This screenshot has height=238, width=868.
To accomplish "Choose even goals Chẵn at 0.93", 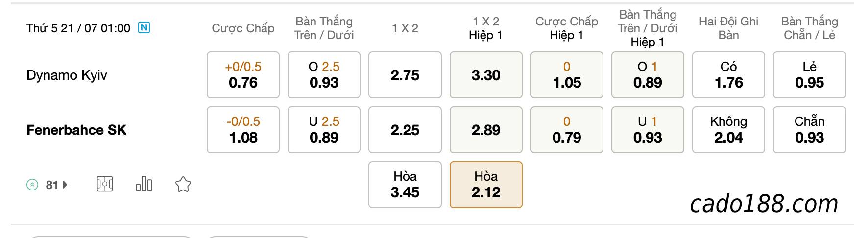I will click(810, 130).
